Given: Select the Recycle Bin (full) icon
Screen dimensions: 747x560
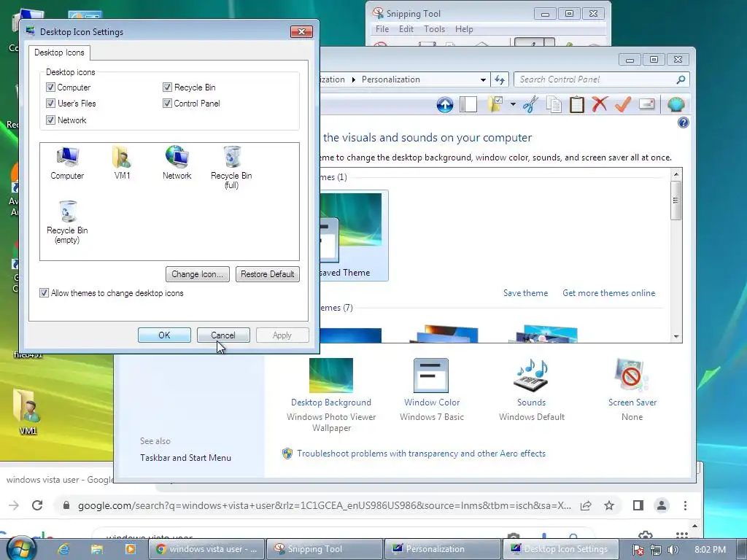Looking at the screenshot, I should pyautogui.click(x=231, y=167).
